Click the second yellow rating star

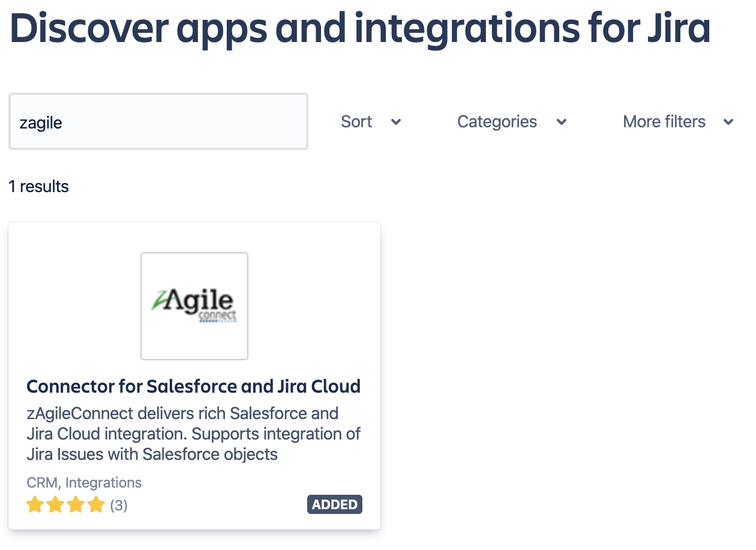[x=56, y=506]
